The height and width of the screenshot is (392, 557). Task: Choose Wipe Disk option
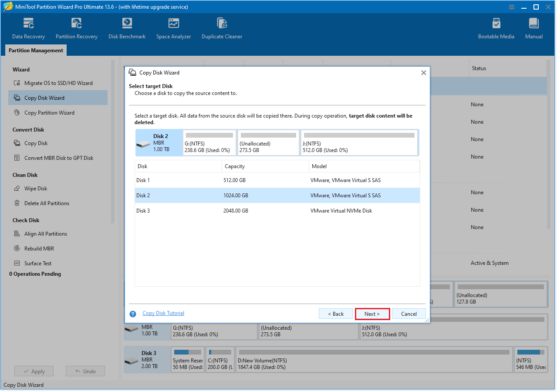[36, 189]
